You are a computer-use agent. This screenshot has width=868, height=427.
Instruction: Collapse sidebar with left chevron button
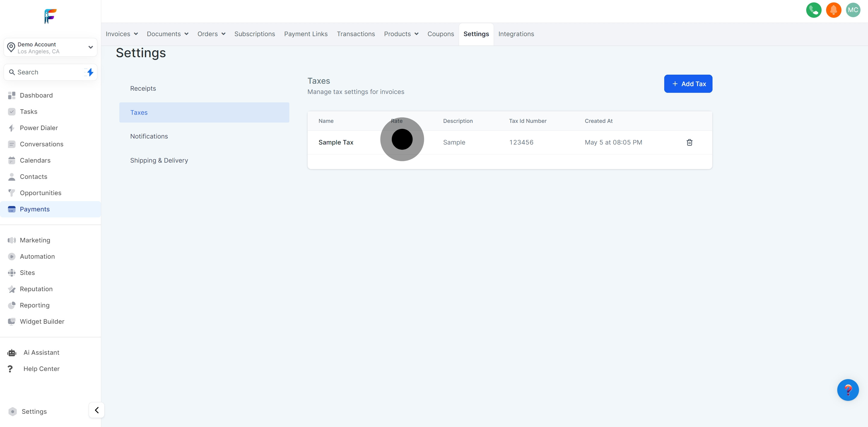click(97, 410)
